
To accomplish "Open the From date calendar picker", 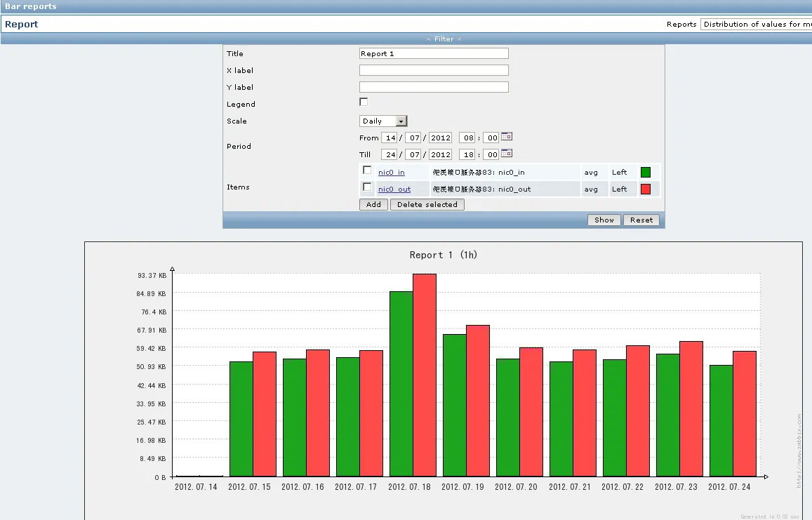I will pyautogui.click(x=507, y=137).
